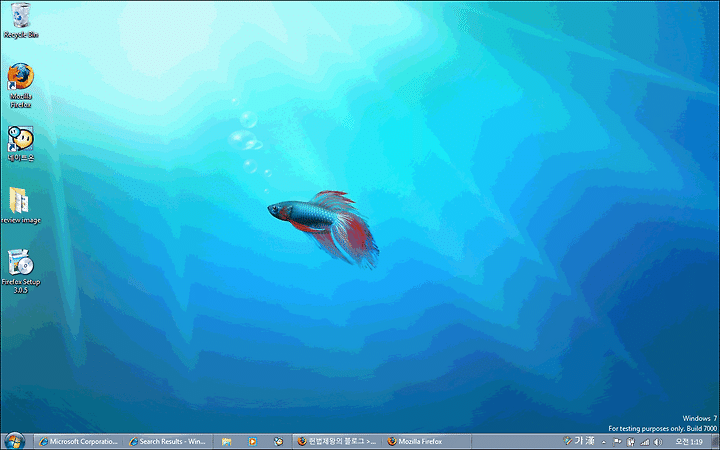Select the Mozilla Firefox desktop shortcut
Viewport: 720px width, 450px height.
tap(21, 86)
